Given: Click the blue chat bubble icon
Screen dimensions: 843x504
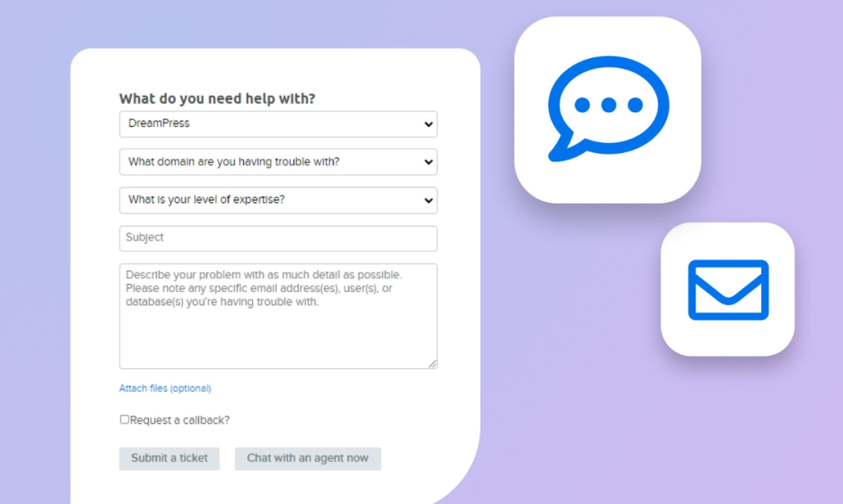Looking at the screenshot, I should click(x=608, y=108).
